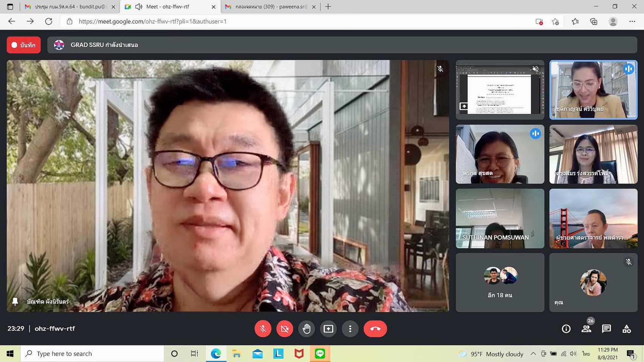
Task: Open the chat panel
Action: (x=606, y=329)
